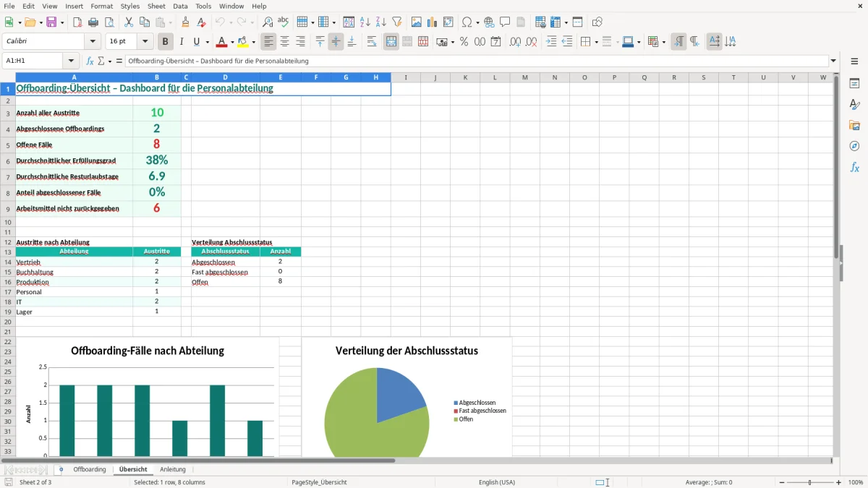
Task: Open the Font Name dropdown
Action: click(92, 42)
